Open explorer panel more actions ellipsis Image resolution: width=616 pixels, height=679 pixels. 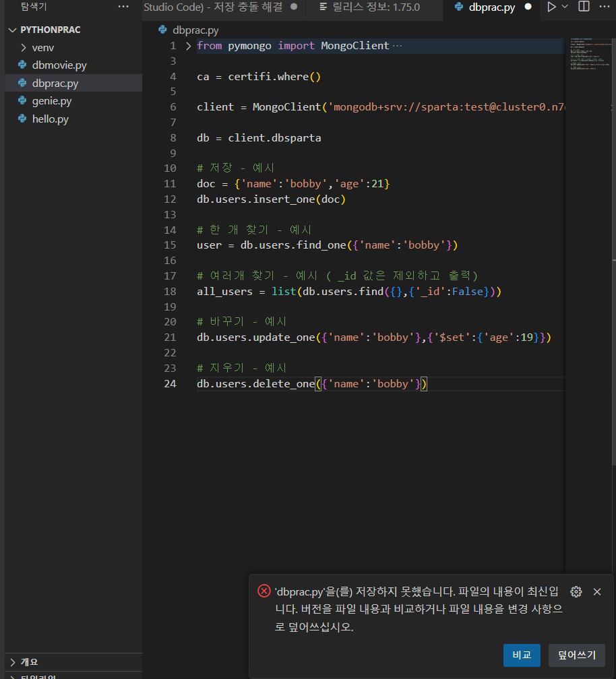click(123, 7)
